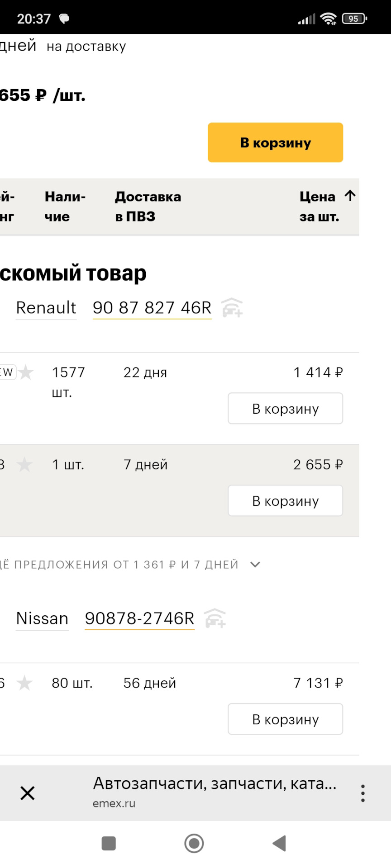
Task: Open the browser three-dot menu
Action: click(x=363, y=793)
